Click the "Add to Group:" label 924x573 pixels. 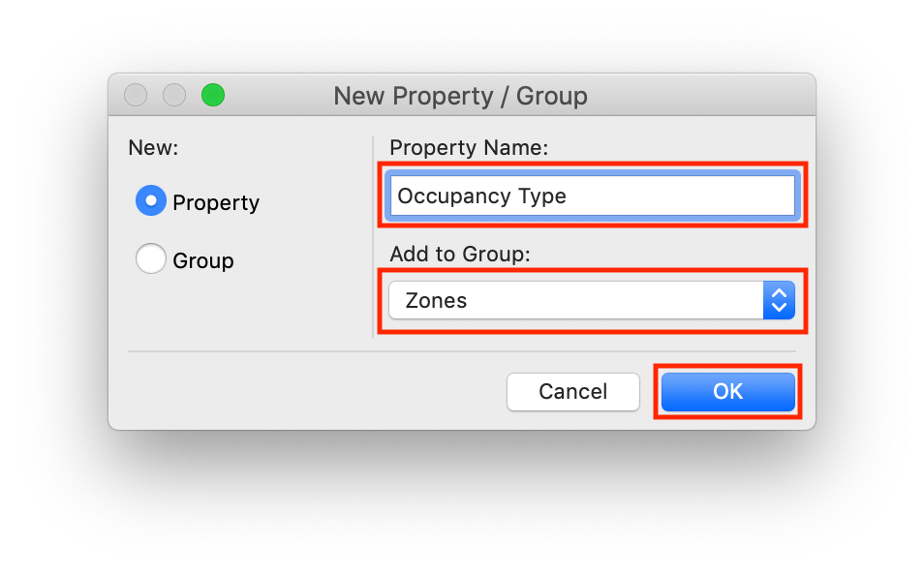click(460, 254)
